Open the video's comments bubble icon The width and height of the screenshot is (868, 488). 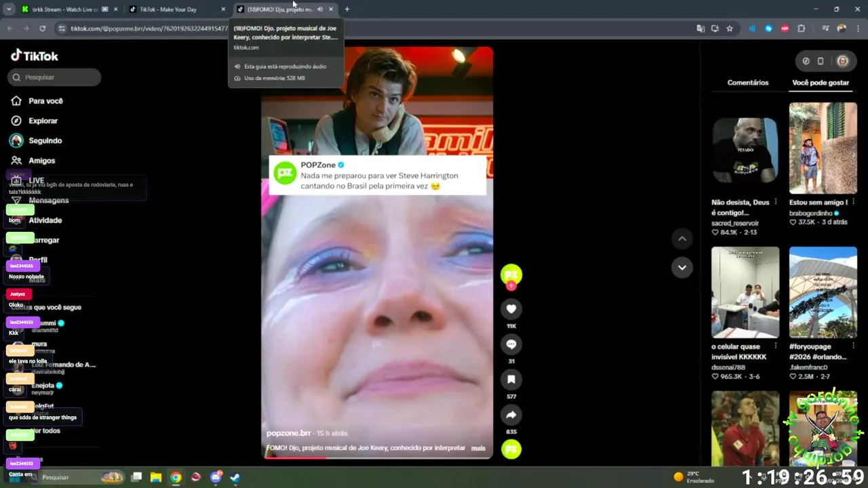click(511, 344)
